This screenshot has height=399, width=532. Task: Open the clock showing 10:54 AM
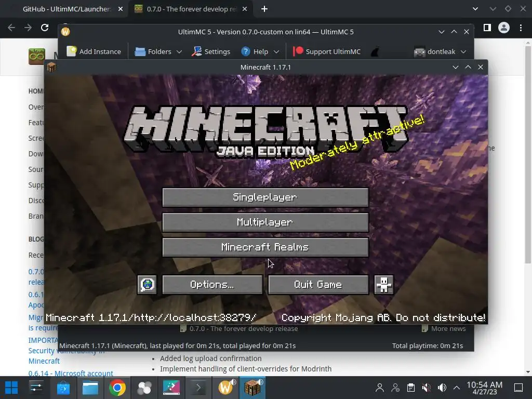(x=485, y=388)
